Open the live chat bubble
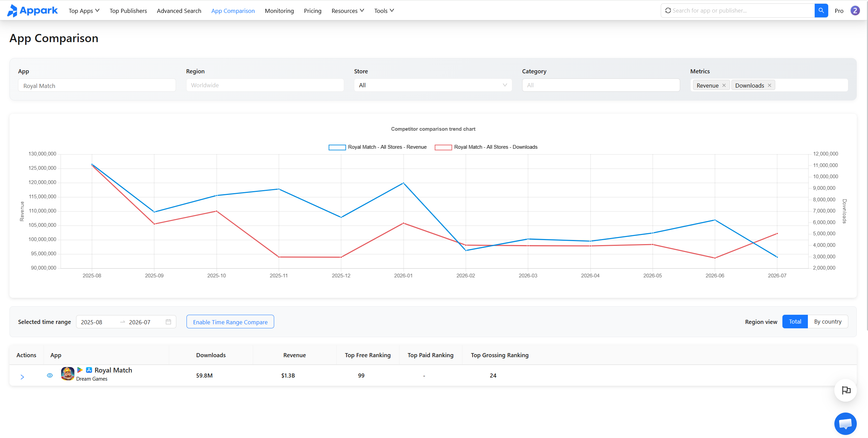Image resolution: width=868 pixels, height=438 pixels. tap(845, 423)
